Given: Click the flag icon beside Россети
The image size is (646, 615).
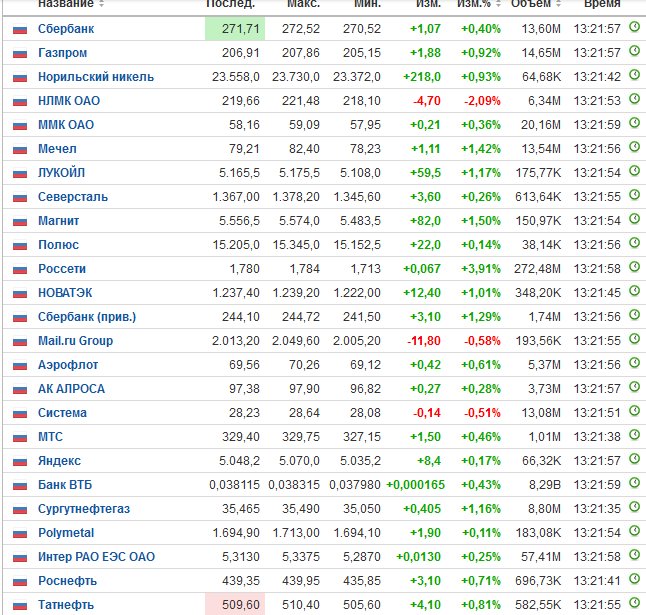Looking at the screenshot, I should click(20, 269).
